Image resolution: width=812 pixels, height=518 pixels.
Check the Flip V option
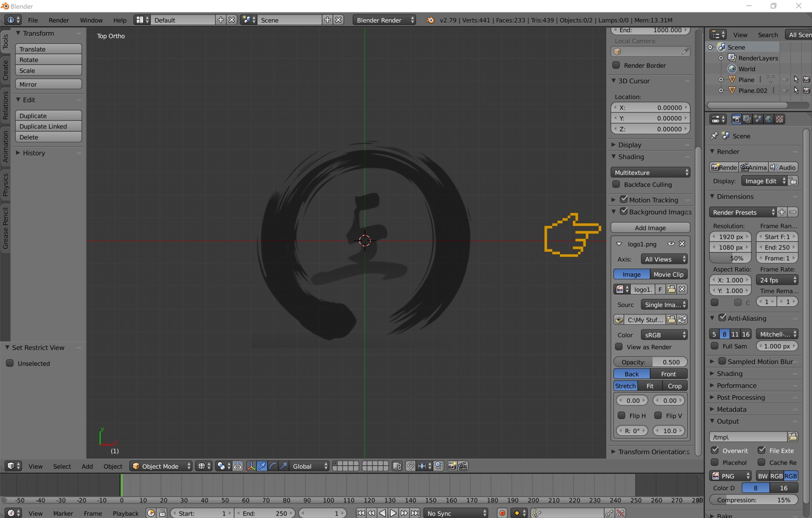pyautogui.click(x=658, y=415)
